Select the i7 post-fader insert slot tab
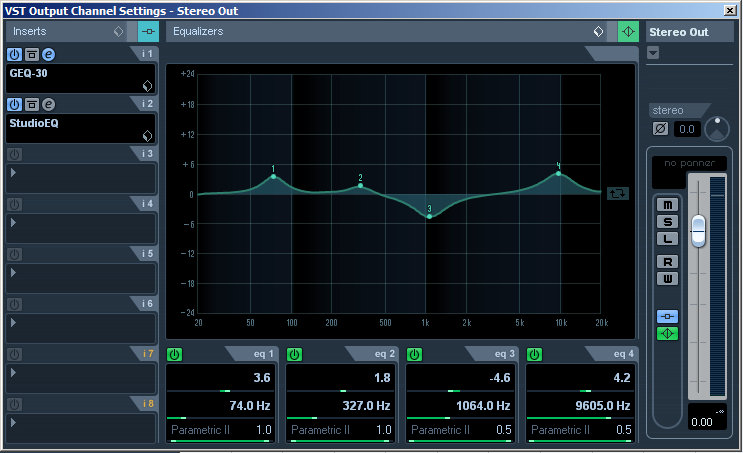 click(147, 353)
